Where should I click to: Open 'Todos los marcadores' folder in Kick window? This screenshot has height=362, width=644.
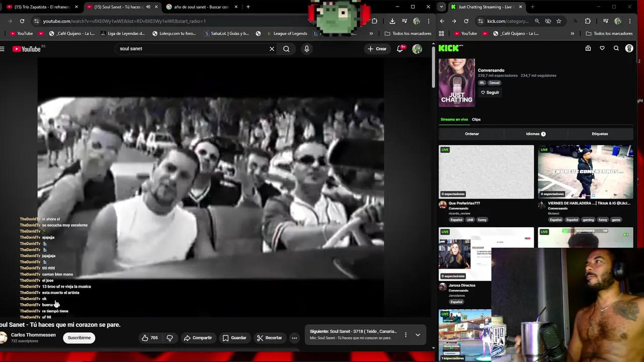[x=609, y=34]
